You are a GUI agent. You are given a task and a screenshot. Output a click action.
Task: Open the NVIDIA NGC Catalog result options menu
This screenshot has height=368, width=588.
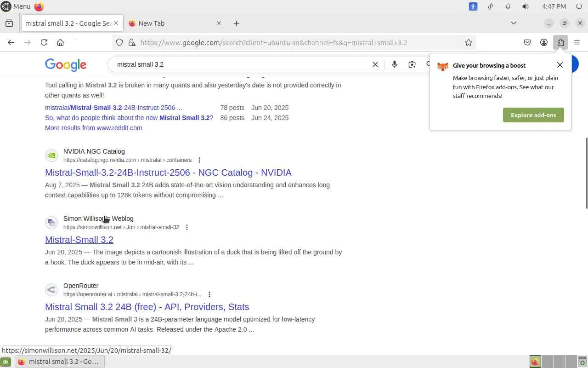199,160
